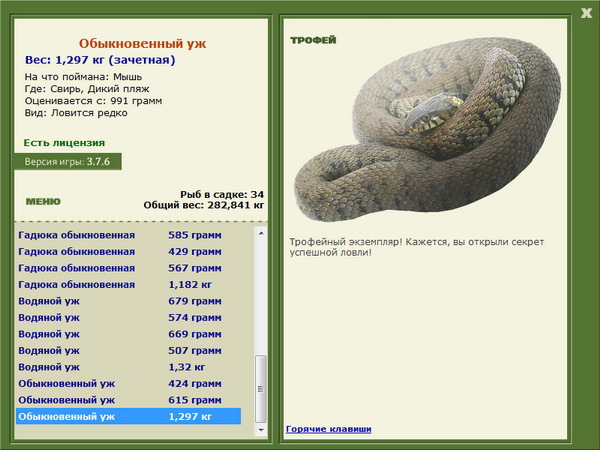Select Обыкновенный уж 615 грамм row
The height and width of the screenshot is (450, 600).
tap(128, 399)
